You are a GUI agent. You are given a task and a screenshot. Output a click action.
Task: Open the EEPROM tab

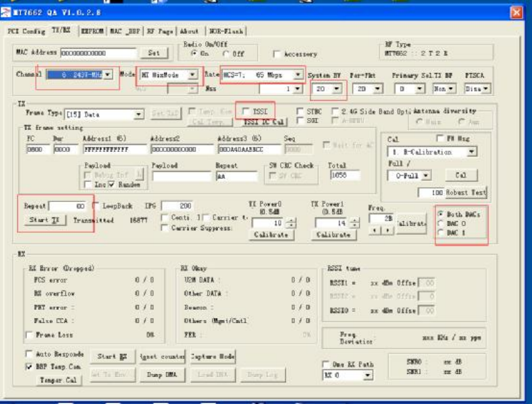(92, 31)
